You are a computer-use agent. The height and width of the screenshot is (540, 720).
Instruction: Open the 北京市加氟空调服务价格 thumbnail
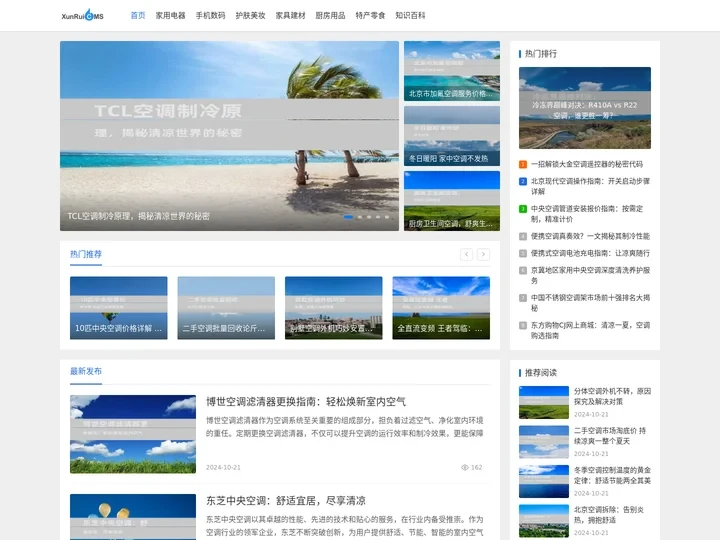[452, 71]
